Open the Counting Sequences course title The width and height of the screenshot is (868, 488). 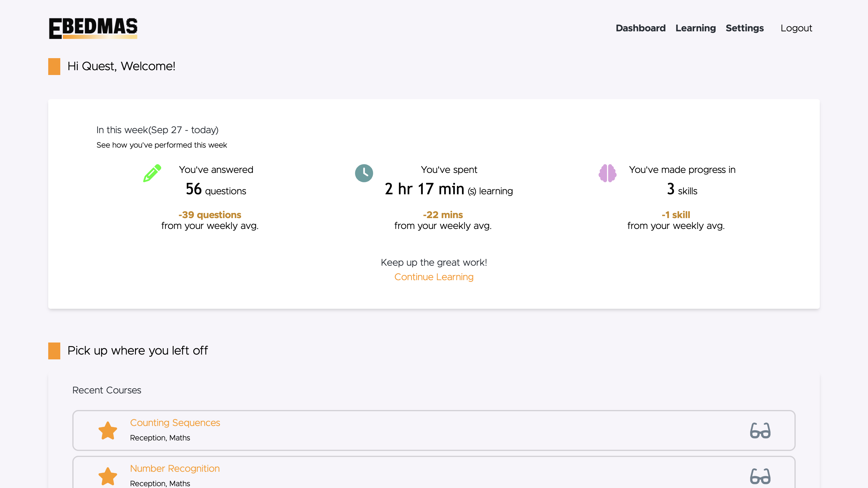(x=175, y=423)
